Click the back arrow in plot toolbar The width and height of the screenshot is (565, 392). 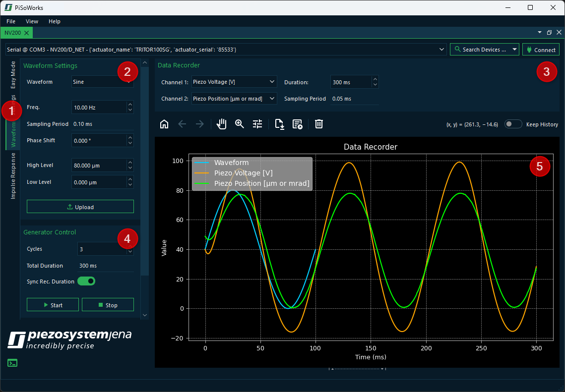pos(182,124)
